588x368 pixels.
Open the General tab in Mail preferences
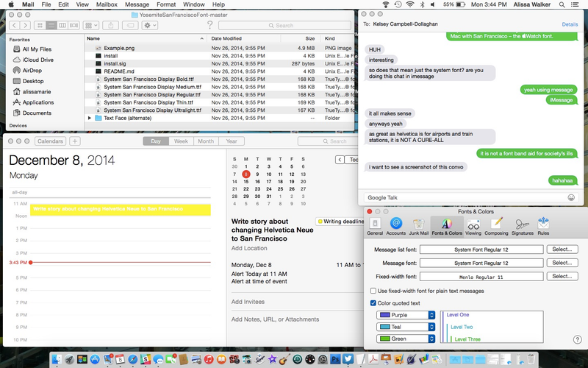click(x=375, y=227)
